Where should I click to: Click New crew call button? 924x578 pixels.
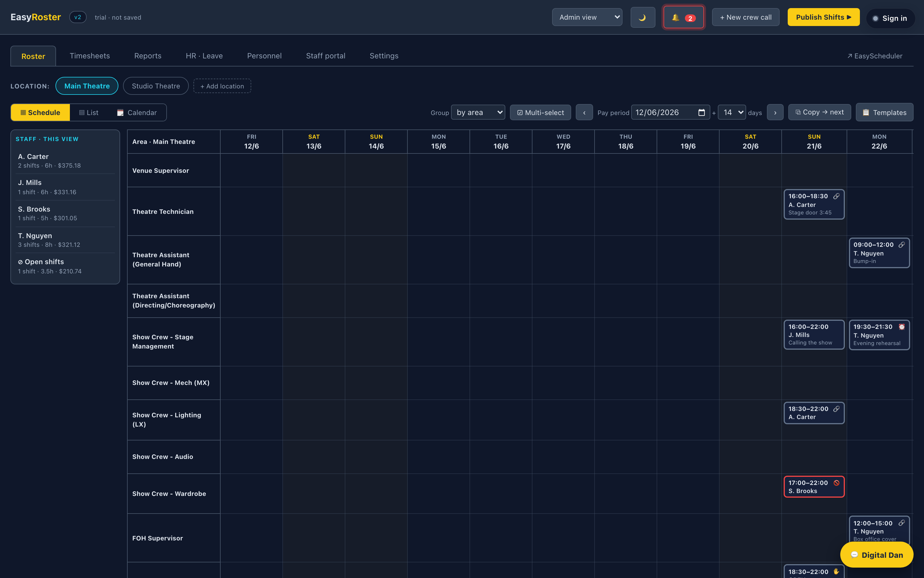tap(746, 17)
